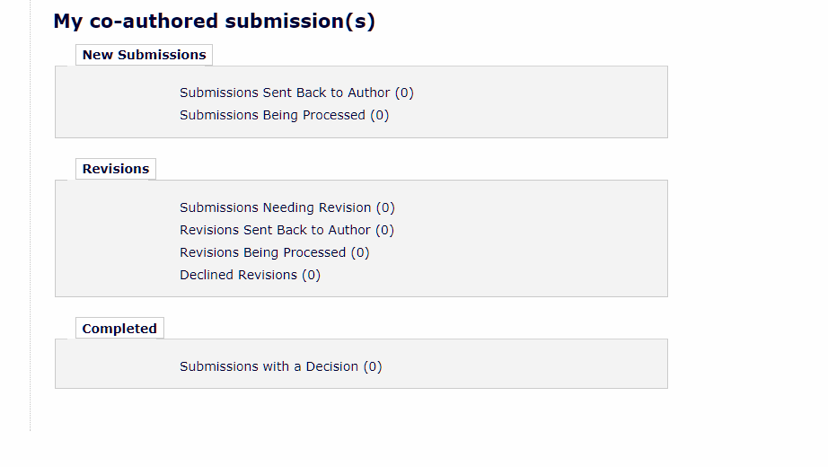Go to Submissions with a Decision
828x467 pixels.
point(269,367)
